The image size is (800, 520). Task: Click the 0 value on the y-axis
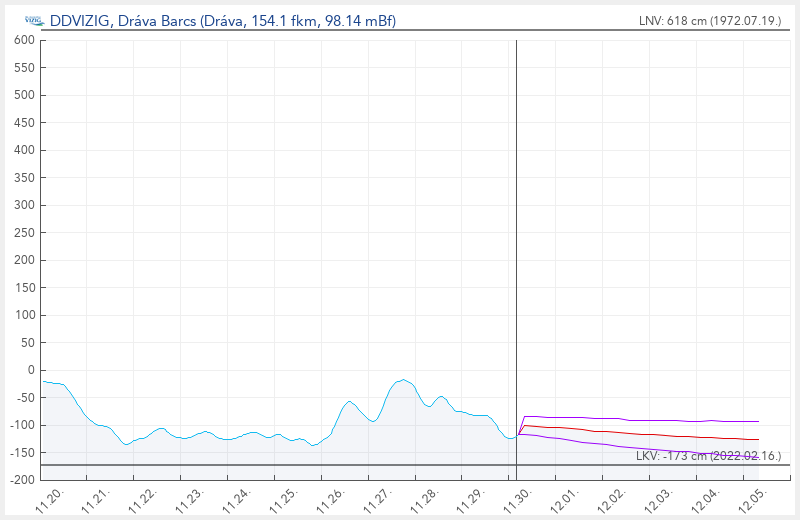(x=30, y=370)
